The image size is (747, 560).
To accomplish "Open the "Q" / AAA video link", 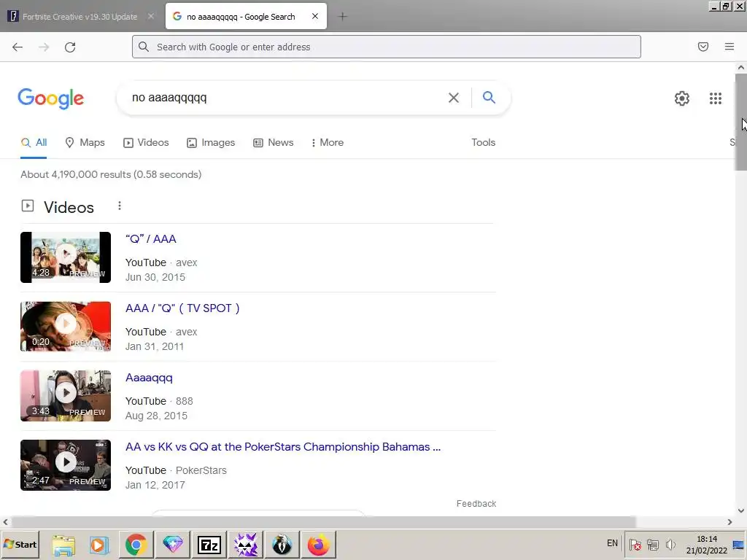I will click(150, 239).
